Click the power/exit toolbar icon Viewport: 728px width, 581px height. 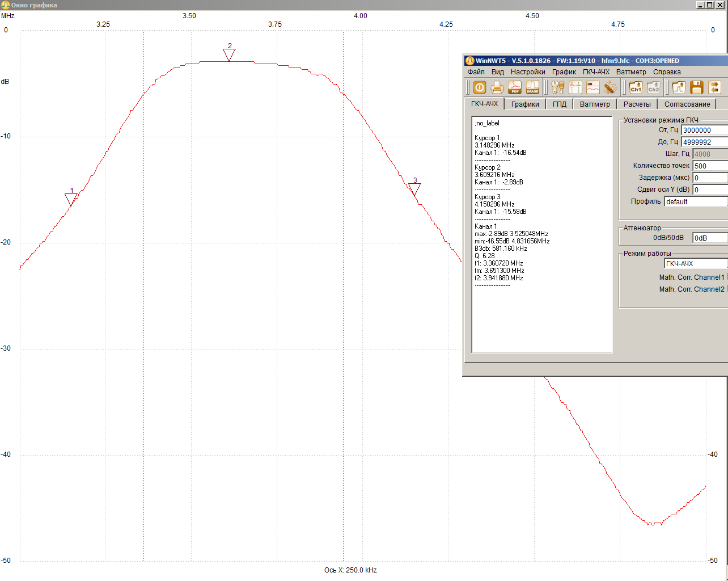(480, 87)
